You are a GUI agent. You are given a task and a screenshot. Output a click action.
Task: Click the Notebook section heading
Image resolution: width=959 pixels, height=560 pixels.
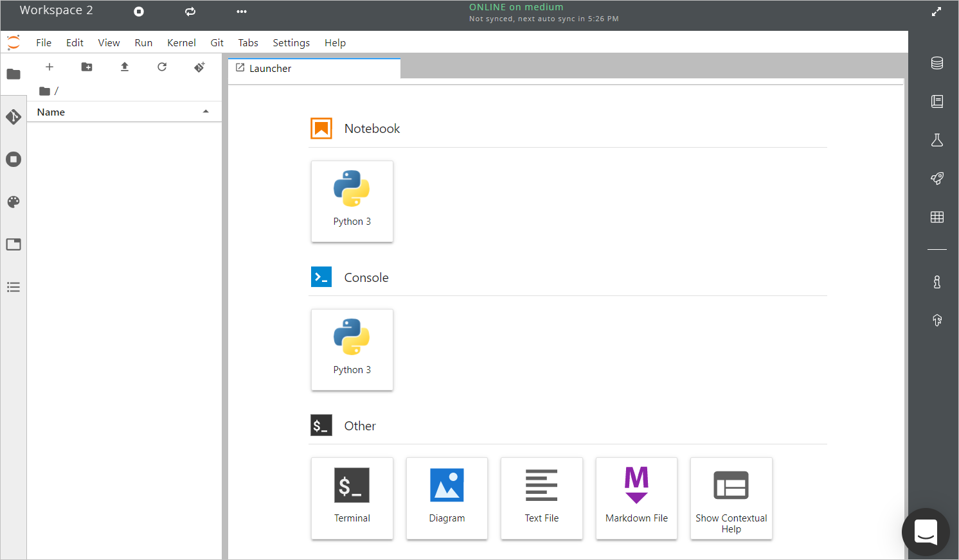pos(372,128)
